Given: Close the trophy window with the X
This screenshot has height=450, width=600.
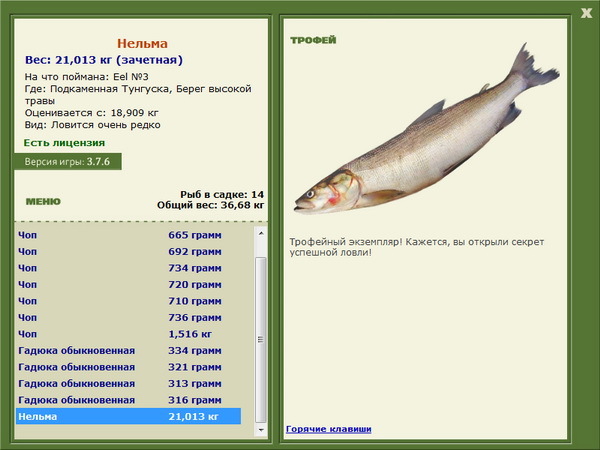Looking at the screenshot, I should click(586, 13).
